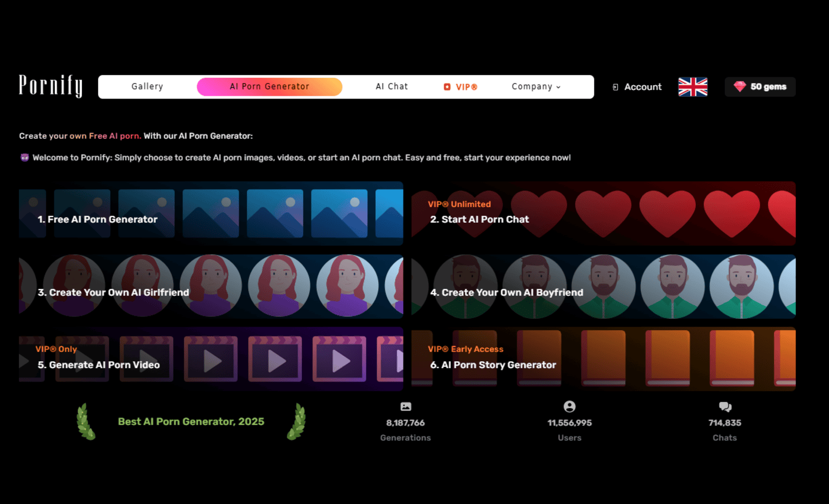This screenshot has width=829, height=504.
Task: Select the AI Porn Generator tab
Action: [x=269, y=87]
